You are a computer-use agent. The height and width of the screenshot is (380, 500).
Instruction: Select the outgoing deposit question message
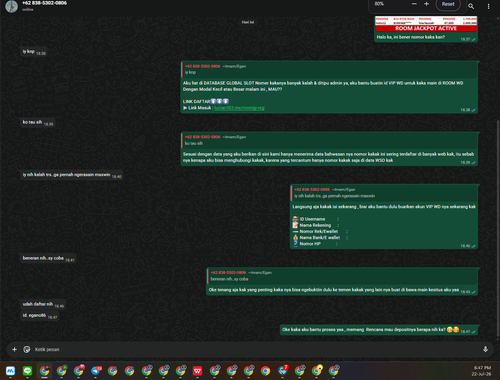click(x=379, y=330)
